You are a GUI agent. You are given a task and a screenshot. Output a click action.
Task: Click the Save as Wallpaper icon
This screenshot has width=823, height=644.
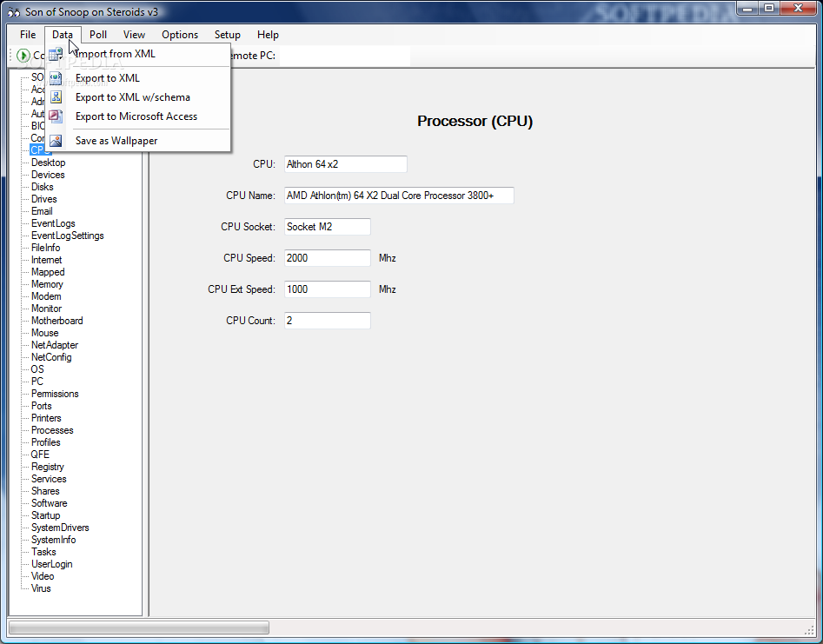(56, 141)
